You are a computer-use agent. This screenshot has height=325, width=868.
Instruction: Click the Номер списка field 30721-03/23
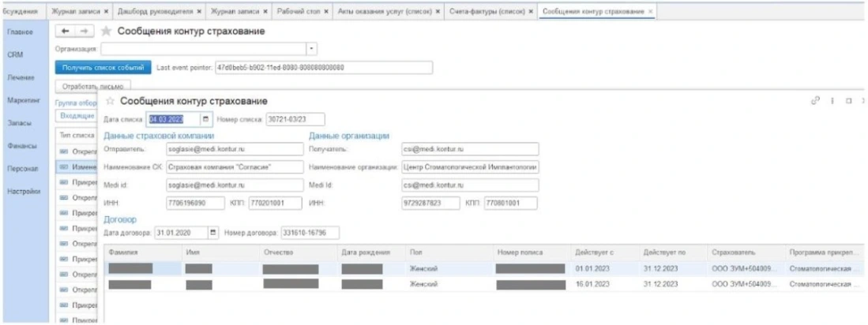point(295,119)
